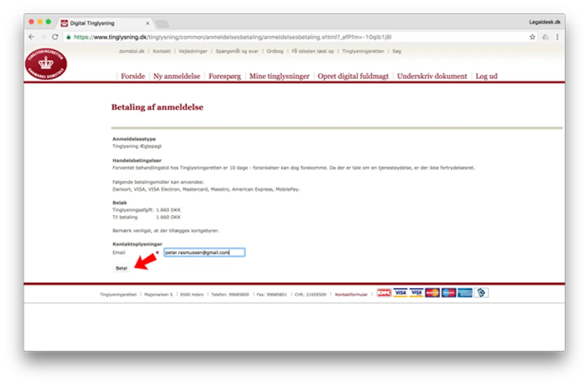Click the Betal button

click(x=121, y=268)
